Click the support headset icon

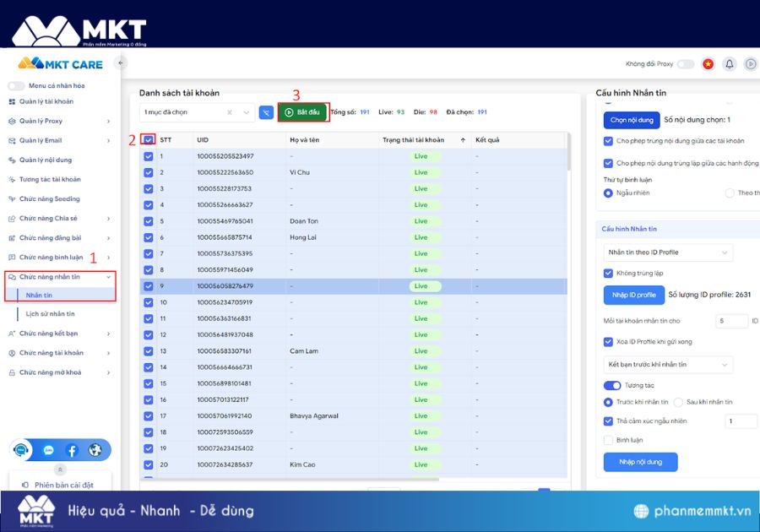[23, 450]
